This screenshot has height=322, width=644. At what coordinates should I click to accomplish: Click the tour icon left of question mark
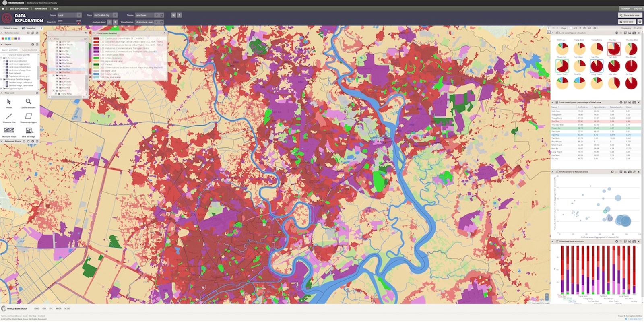tap(173, 15)
